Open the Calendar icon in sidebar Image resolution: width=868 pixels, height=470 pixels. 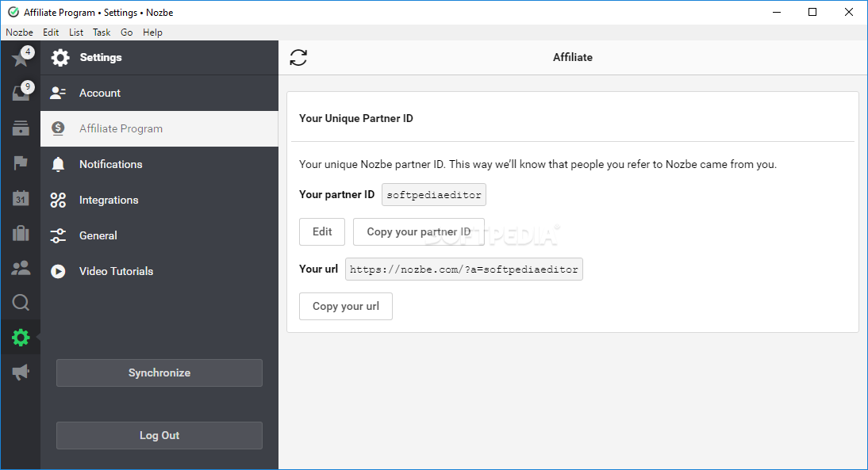[20, 198]
